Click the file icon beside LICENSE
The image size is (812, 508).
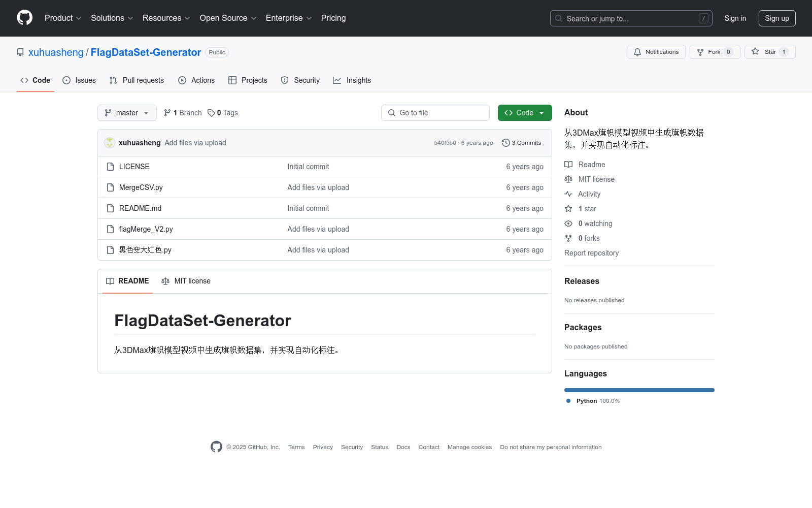110,167
